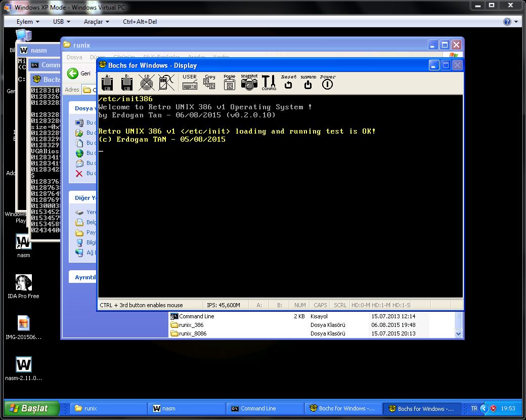The width and height of the screenshot is (526, 420).
Task: Click the Dosya tasks panel header
Action: [x=83, y=108]
